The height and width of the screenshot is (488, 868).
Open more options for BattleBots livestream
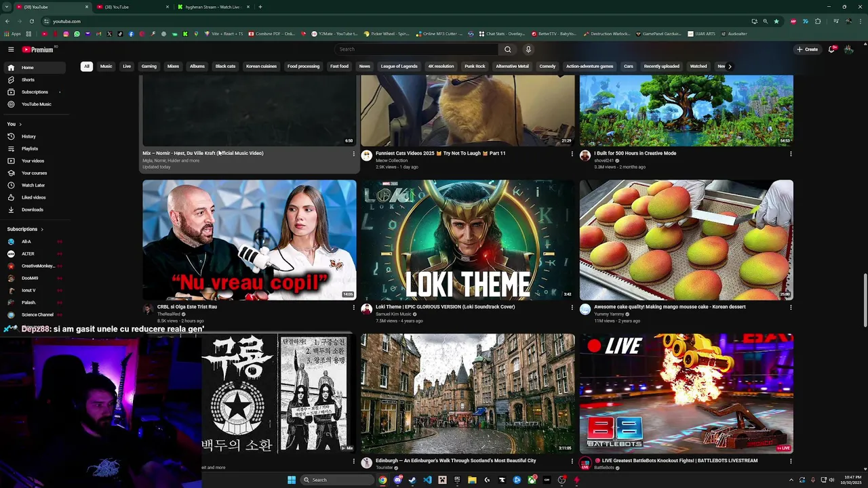(x=791, y=461)
